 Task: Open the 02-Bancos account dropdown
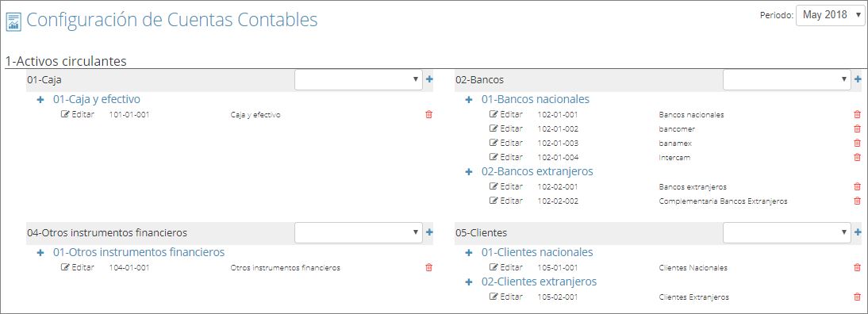point(786,79)
